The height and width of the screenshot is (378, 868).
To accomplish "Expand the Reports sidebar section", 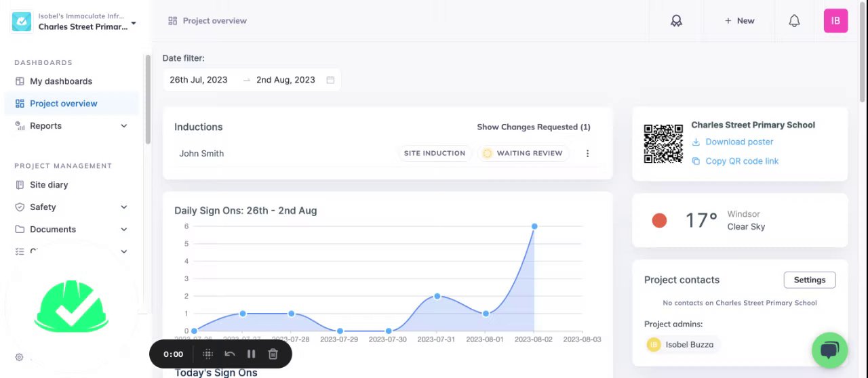I will coord(123,126).
